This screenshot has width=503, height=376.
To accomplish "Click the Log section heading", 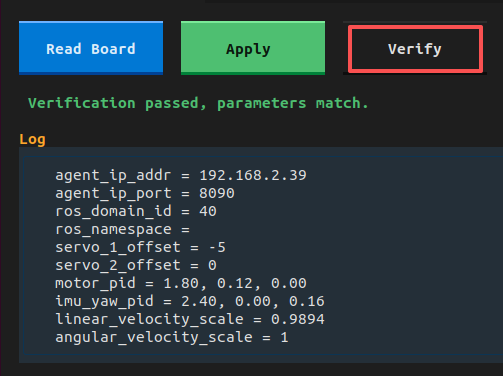I will pos(32,139).
